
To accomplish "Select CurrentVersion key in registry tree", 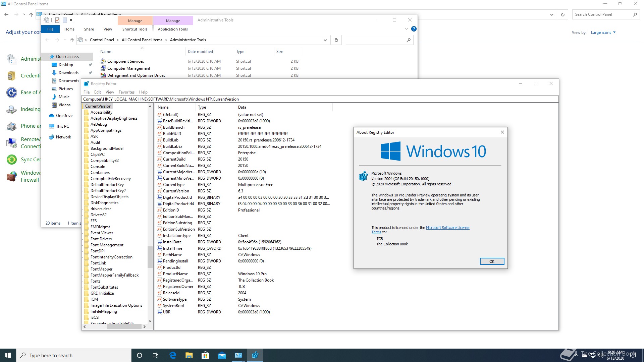I will tap(98, 106).
